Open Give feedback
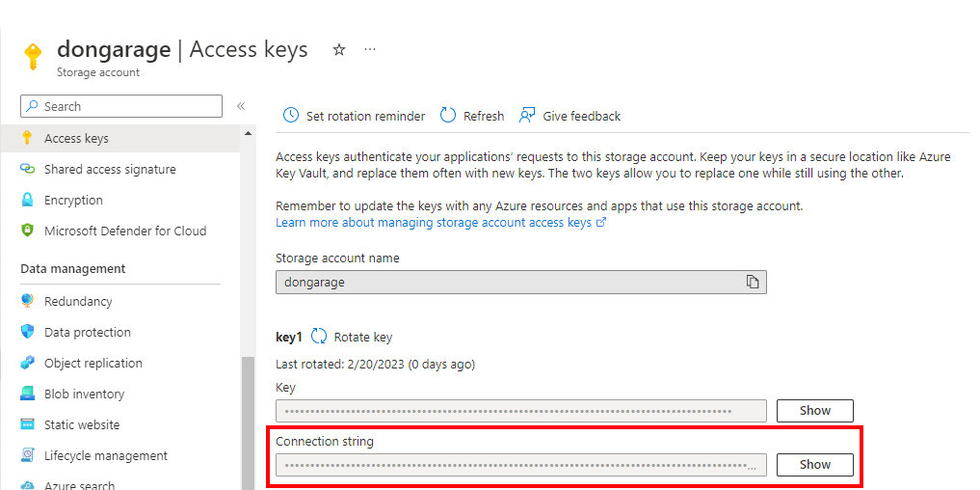This screenshot has height=490, width=980. pyautogui.click(x=569, y=116)
